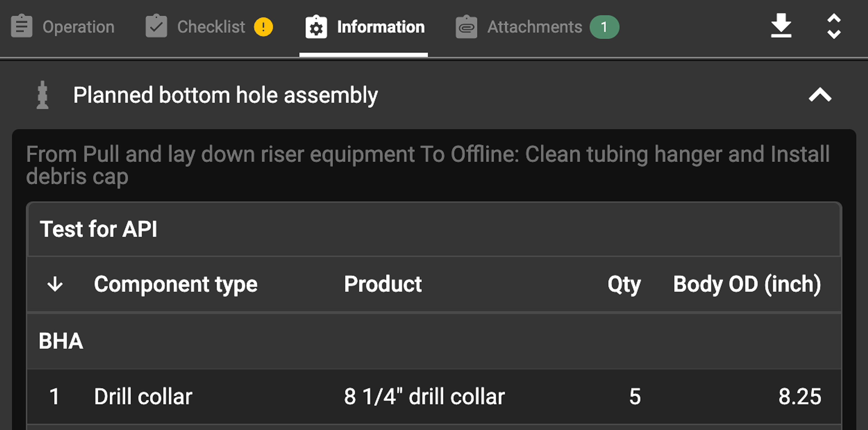Viewport: 868px width, 430px height.
Task: Click the sort arrow column header
Action: click(55, 284)
